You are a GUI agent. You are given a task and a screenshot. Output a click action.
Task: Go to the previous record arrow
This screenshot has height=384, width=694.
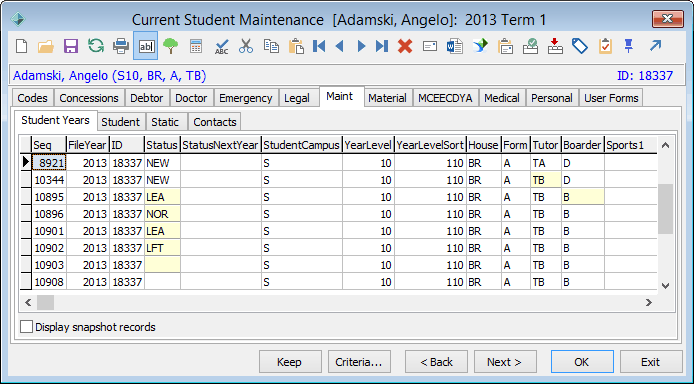[339, 46]
